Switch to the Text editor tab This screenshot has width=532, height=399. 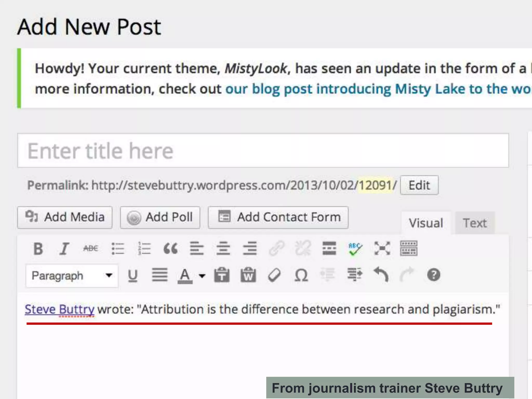point(475,223)
